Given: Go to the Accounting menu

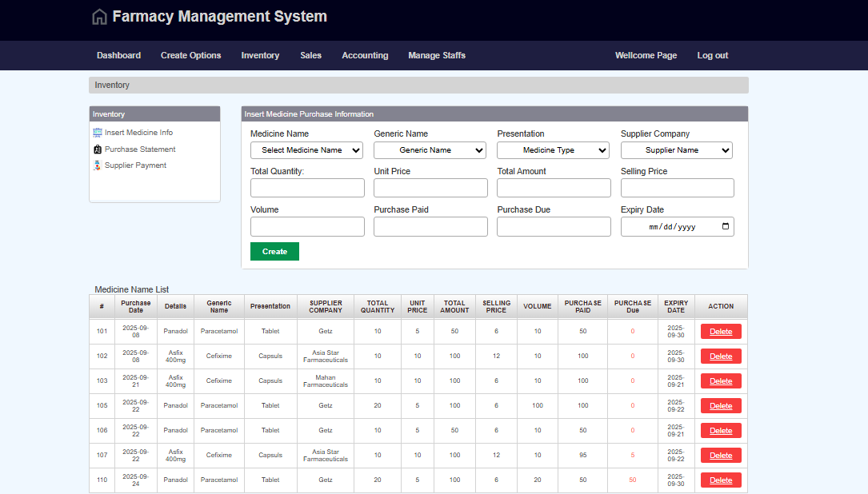Looking at the screenshot, I should (x=365, y=55).
